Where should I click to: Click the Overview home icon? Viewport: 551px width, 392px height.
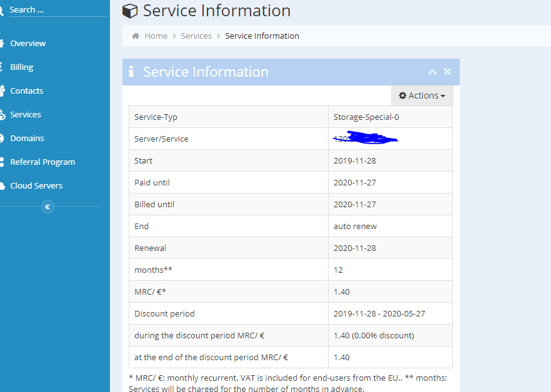point(2,43)
